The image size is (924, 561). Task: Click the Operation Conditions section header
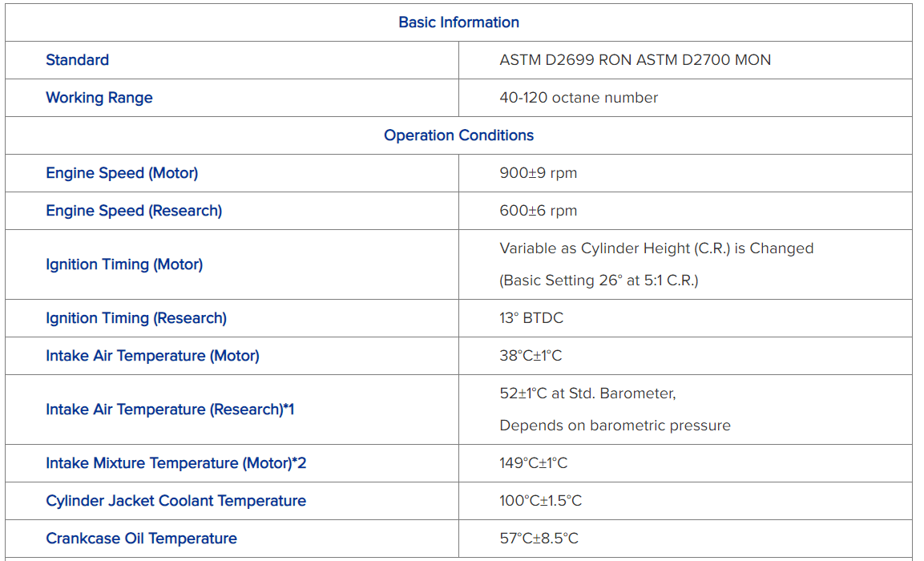[458, 135]
